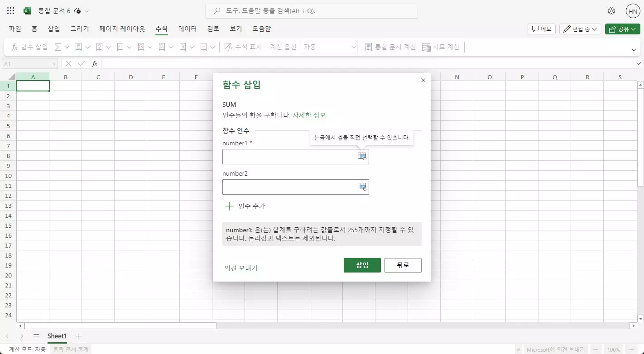The height and width of the screenshot is (354, 644).
Task: Expand the AutoSum dropdown arrow
Action: [67, 47]
